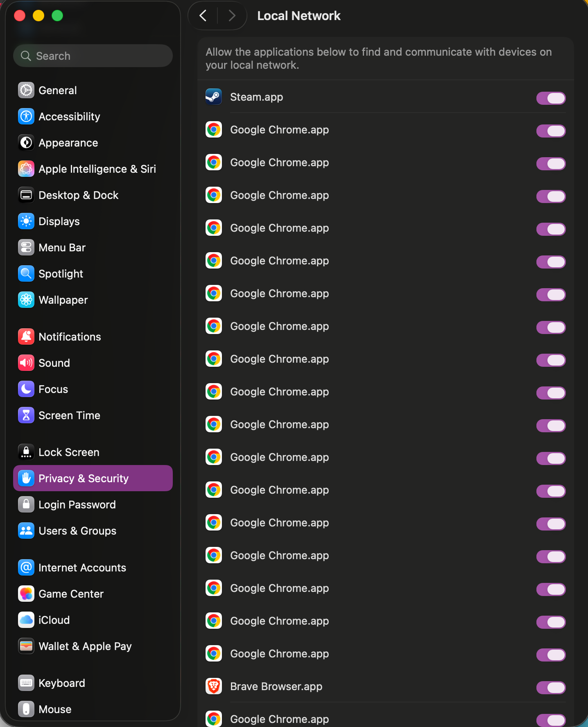
Task: Click the Brave Browser.app lion icon
Action: coord(214,686)
